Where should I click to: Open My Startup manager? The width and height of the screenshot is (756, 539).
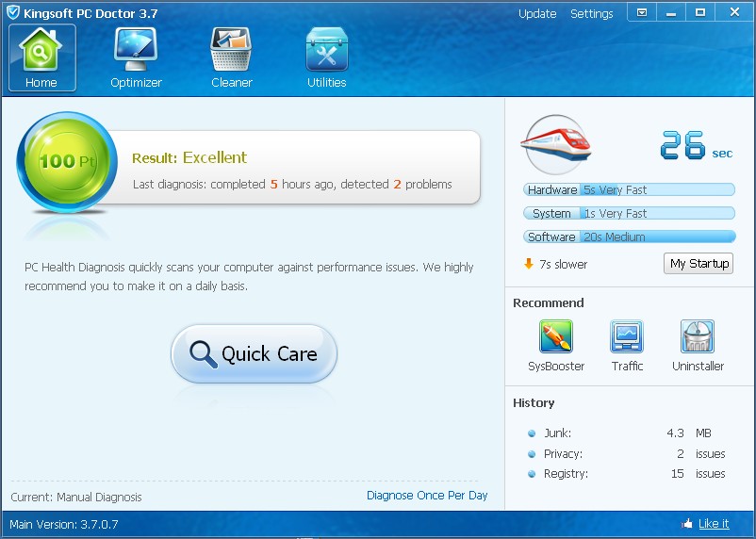click(698, 263)
